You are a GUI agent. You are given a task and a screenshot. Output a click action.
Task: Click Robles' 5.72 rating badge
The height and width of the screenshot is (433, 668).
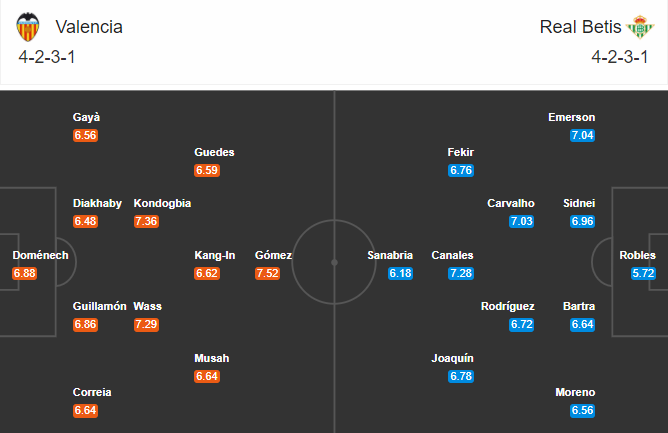tap(645, 273)
